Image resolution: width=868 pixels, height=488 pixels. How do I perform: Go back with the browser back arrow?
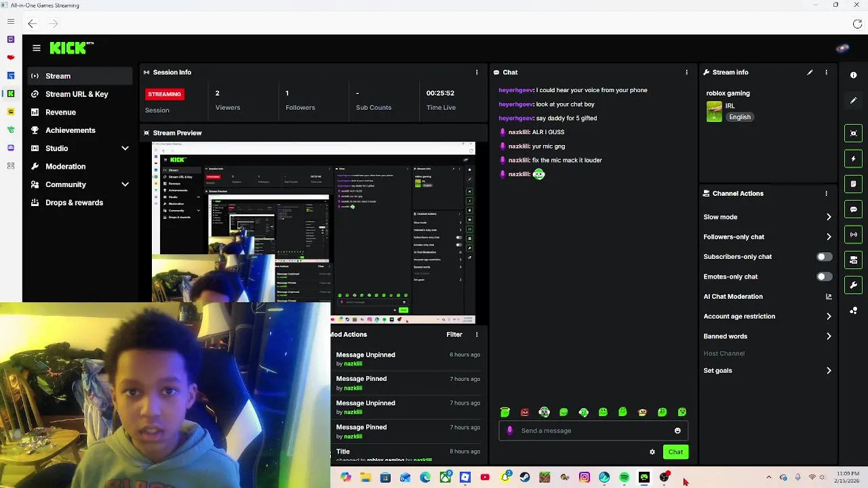(32, 24)
